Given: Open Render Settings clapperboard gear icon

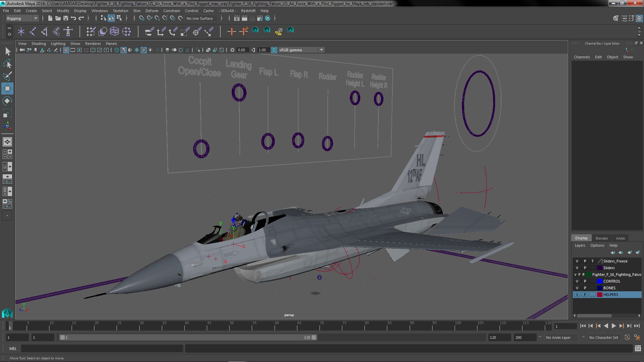Looking at the screenshot, I should (260, 18).
